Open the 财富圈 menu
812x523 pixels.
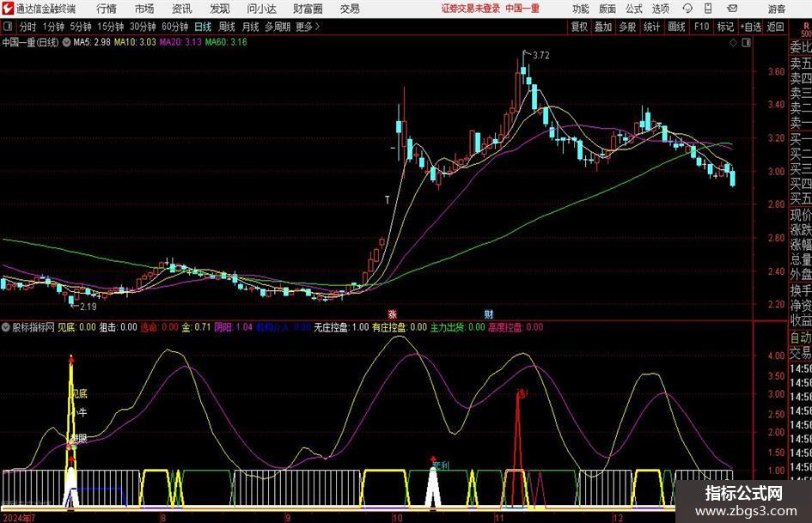(308, 9)
